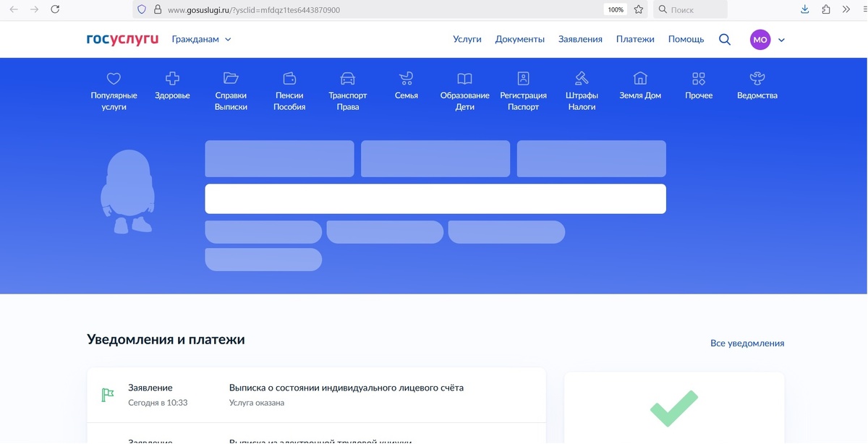Open the Все уведомления link

(x=747, y=343)
